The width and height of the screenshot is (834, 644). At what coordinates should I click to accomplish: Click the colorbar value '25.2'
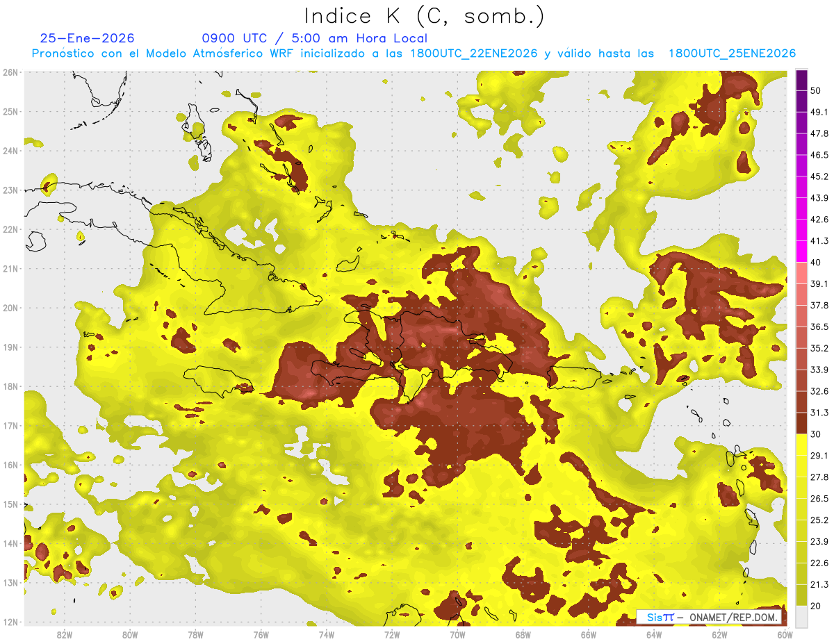pyautogui.click(x=819, y=520)
